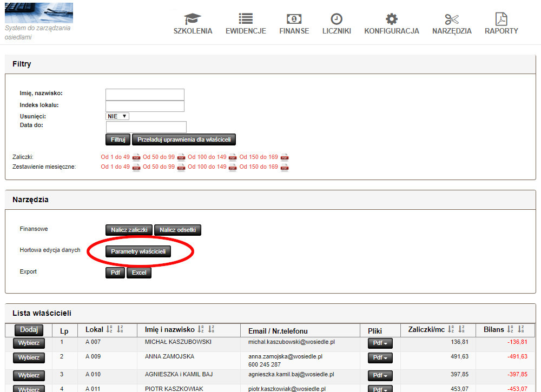Click phone number 600 245 287
This screenshot has height=392, width=541.
tap(265, 364)
